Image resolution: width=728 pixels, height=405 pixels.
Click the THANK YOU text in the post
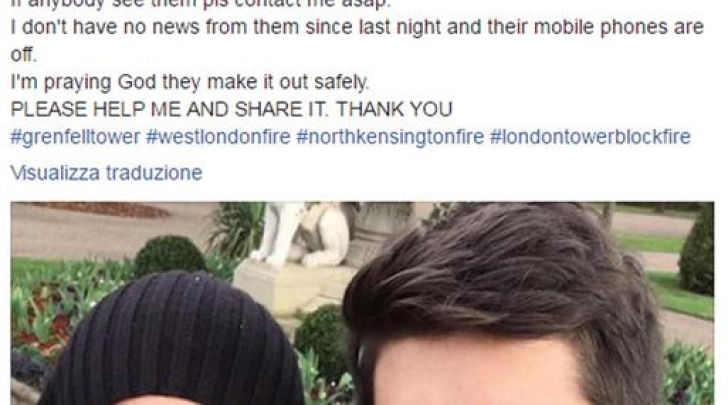pos(394,109)
